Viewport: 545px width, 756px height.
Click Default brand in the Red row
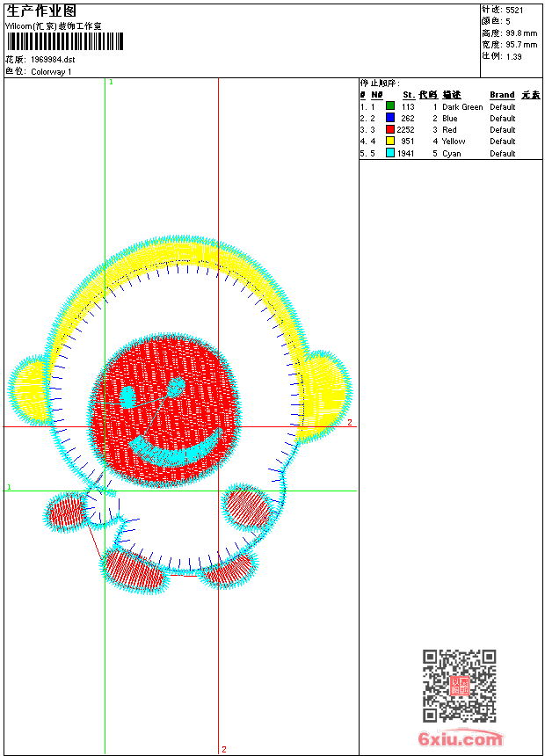click(503, 130)
